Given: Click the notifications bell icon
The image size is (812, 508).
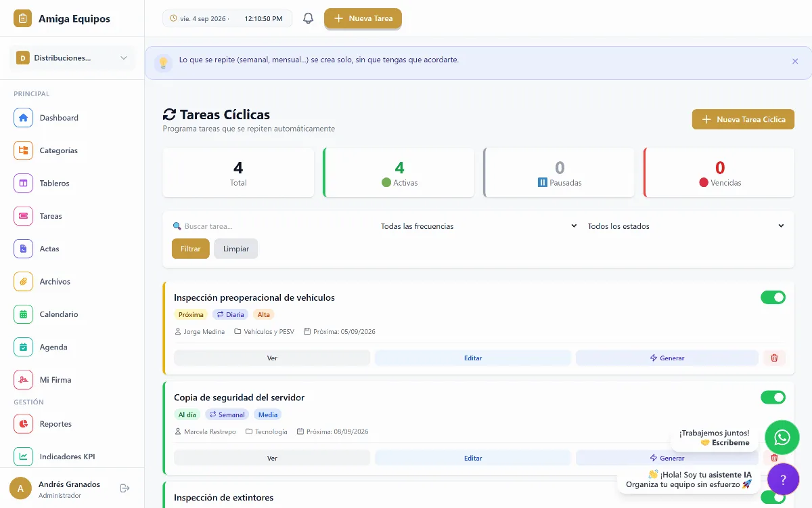Looking at the screenshot, I should (308, 18).
